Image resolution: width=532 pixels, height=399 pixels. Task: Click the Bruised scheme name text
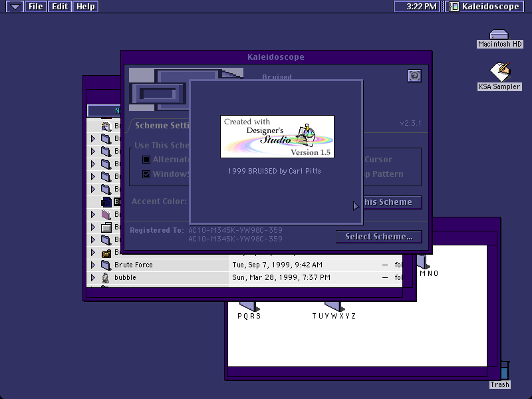[x=277, y=77]
